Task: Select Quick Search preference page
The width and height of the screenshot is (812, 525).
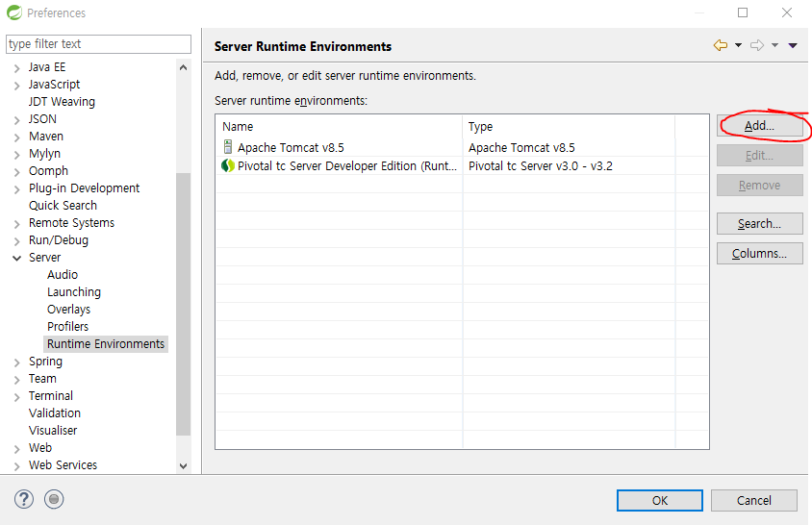Action: pyautogui.click(x=63, y=206)
